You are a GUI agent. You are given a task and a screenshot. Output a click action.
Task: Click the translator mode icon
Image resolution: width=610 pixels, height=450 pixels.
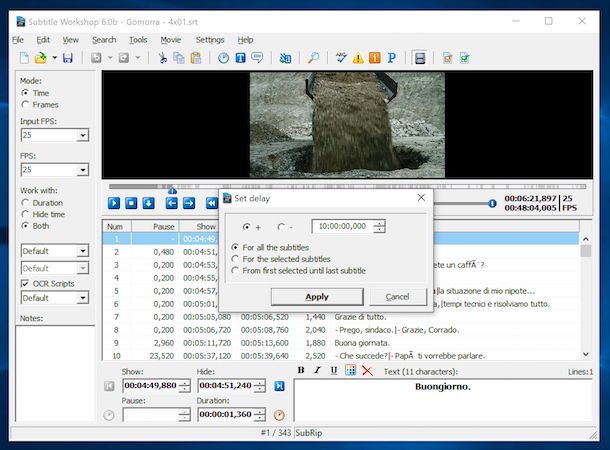coord(285,58)
